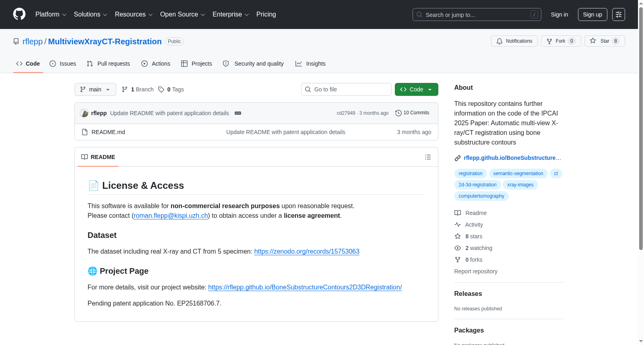Click the book icon next to Readme
This screenshot has height=345, width=644.
[458, 213]
